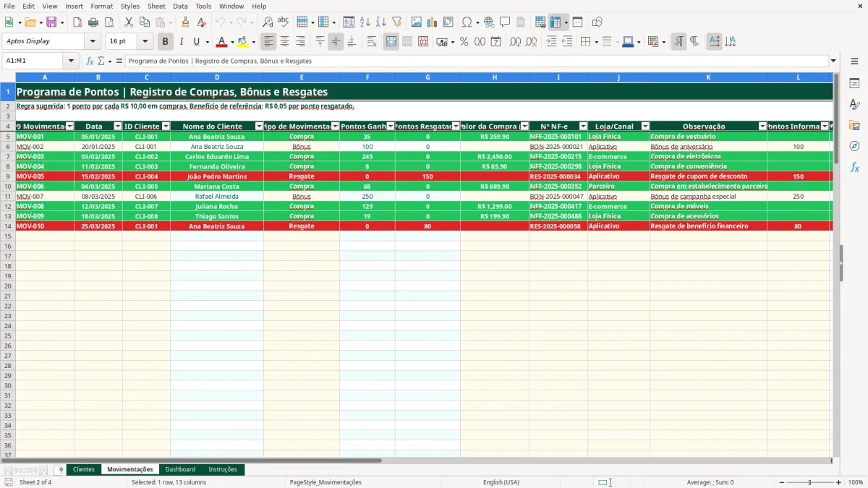Viewport: 868px width, 488px height.
Task: Open the Sheet menu
Action: 156,6
